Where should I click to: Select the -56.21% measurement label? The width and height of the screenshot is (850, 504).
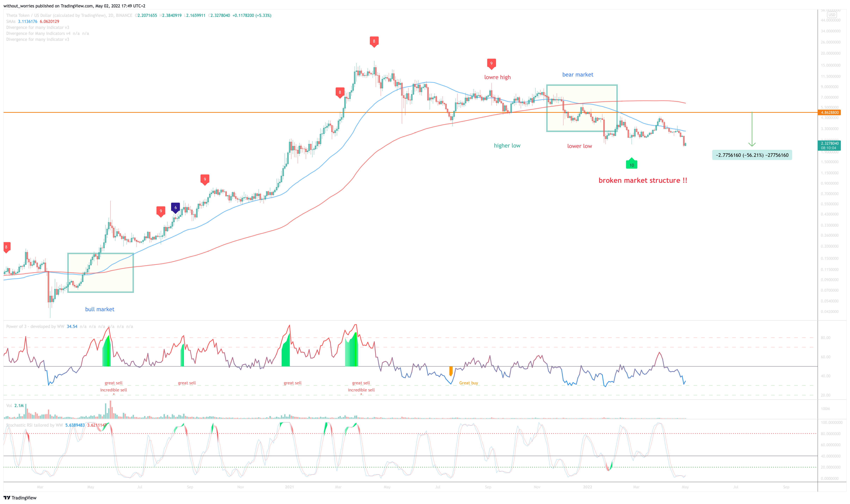752,155
